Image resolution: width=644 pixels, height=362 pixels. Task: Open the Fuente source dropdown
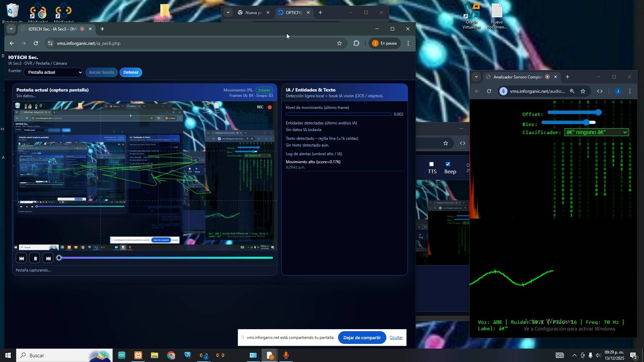click(54, 72)
